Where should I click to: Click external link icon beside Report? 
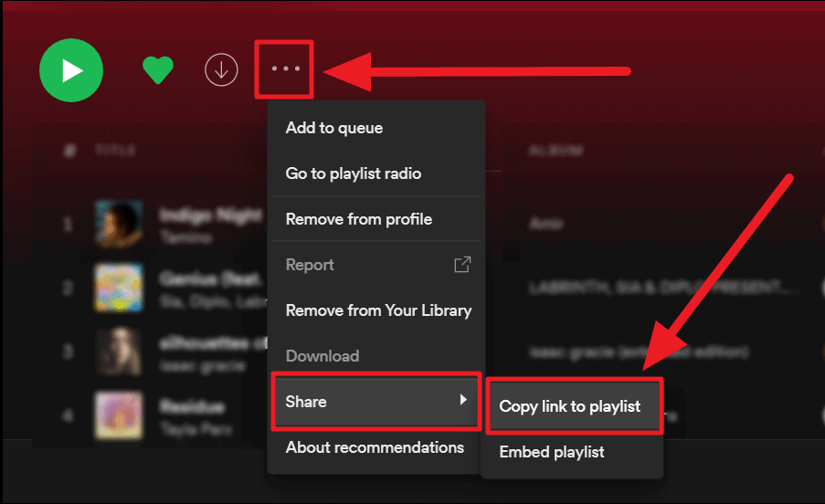tap(462, 265)
